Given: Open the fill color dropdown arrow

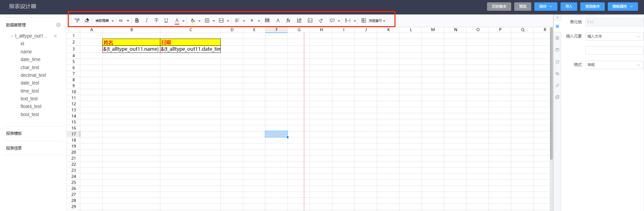Looking at the screenshot, I should pos(199,21).
